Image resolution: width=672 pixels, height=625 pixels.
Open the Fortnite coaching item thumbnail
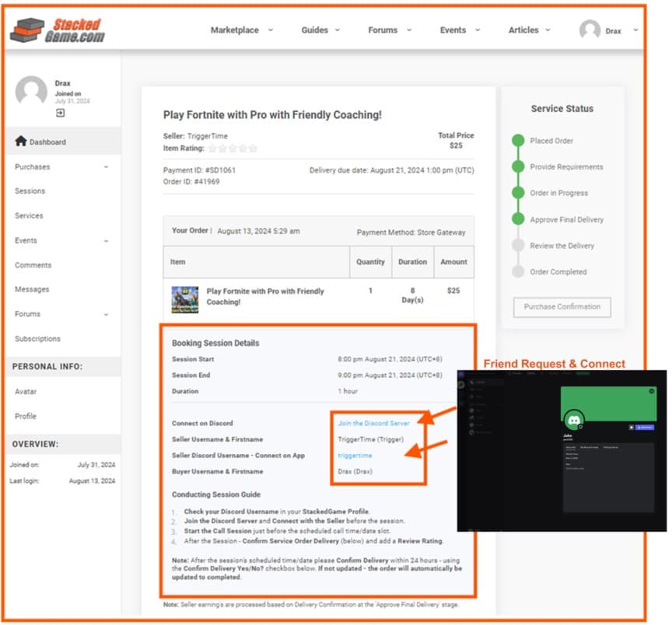pyautogui.click(x=184, y=299)
